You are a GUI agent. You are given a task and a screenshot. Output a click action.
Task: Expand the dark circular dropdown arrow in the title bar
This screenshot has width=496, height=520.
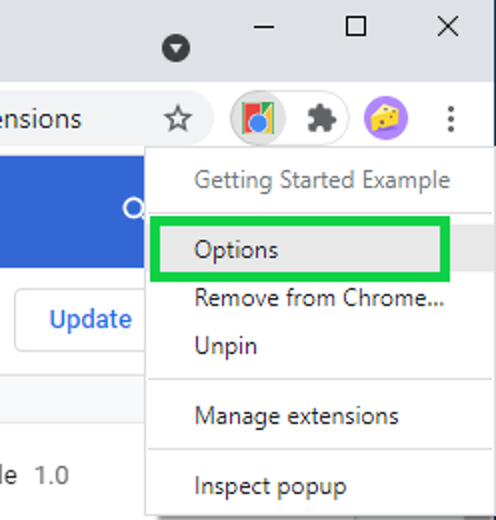pyautogui.click(x=176, y=48)
